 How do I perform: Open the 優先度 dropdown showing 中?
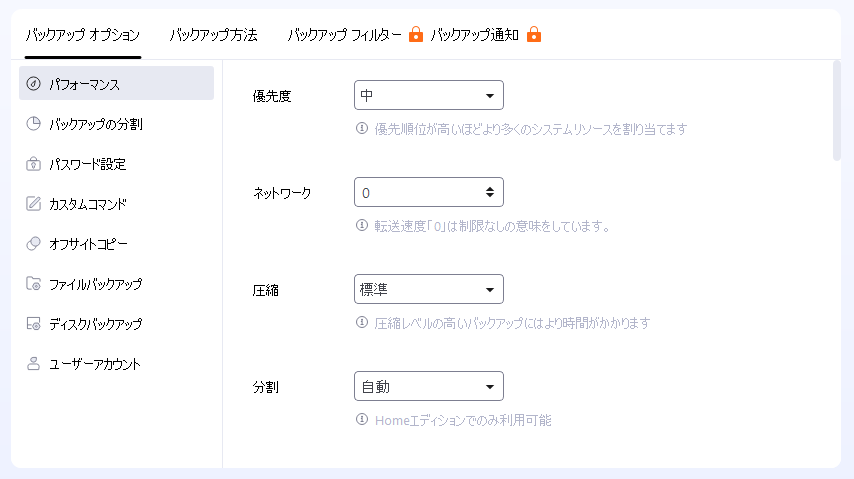tap(429, 95)
